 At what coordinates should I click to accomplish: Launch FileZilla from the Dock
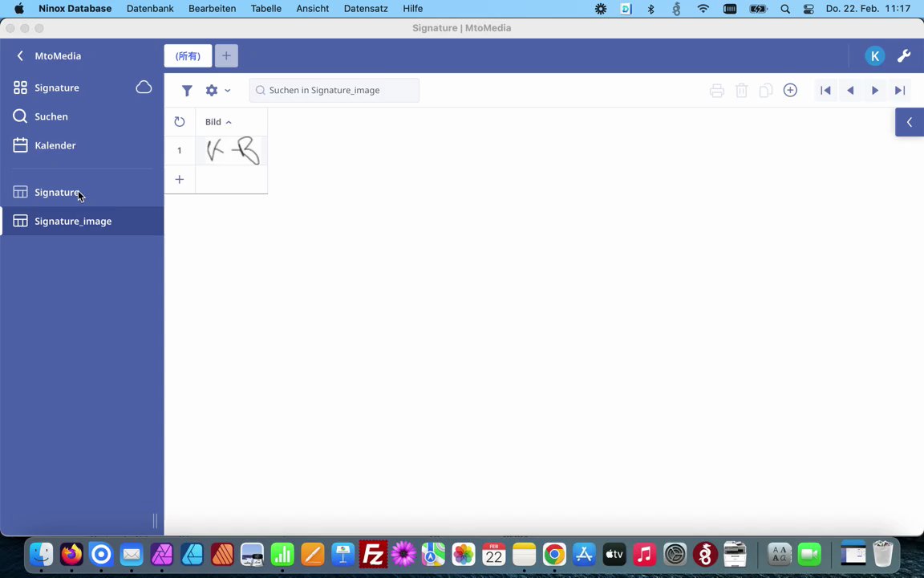click(373, 555)
